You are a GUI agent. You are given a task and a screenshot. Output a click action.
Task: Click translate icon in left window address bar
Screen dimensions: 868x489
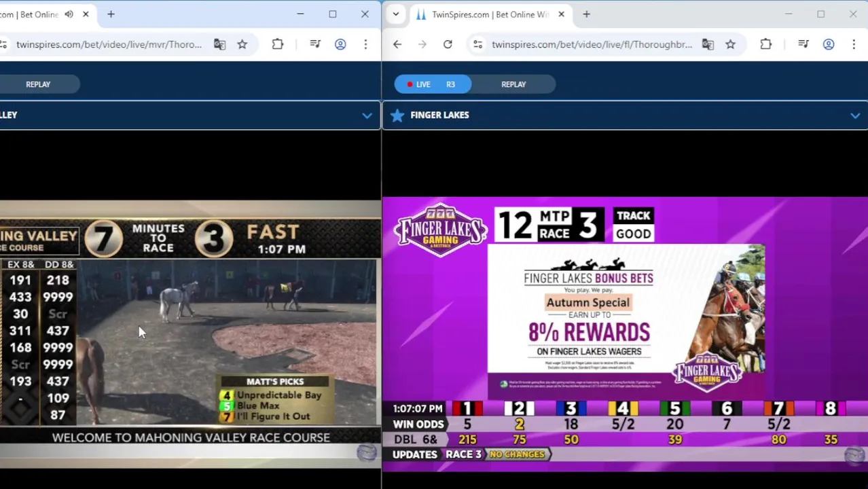point(219,44)
